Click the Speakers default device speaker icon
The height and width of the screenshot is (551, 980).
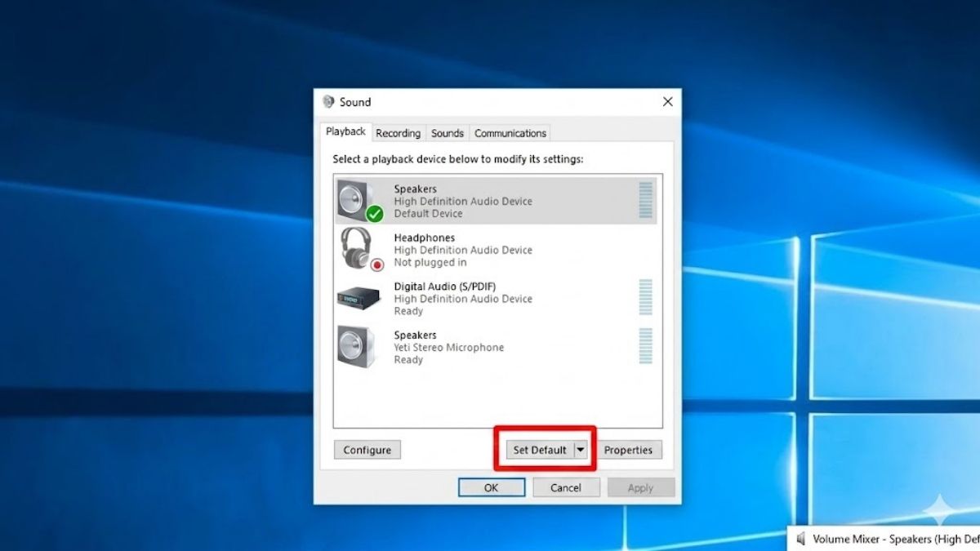point(359,201)
